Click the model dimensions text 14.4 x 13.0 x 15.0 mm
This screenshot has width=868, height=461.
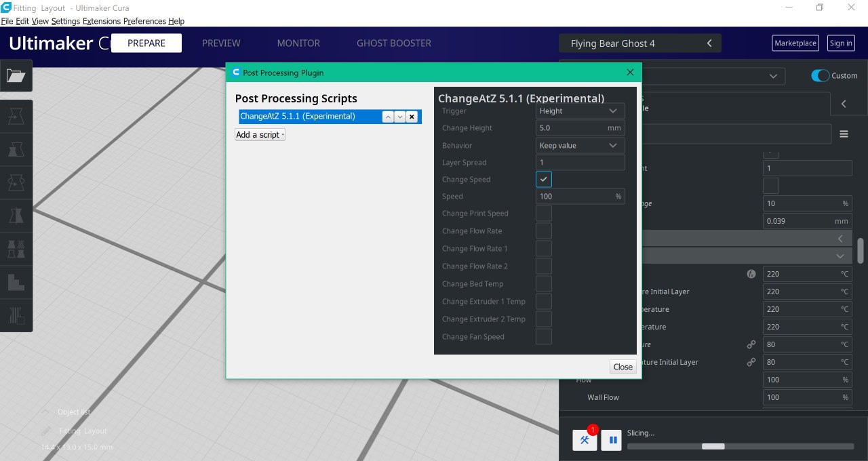(77, 447)
